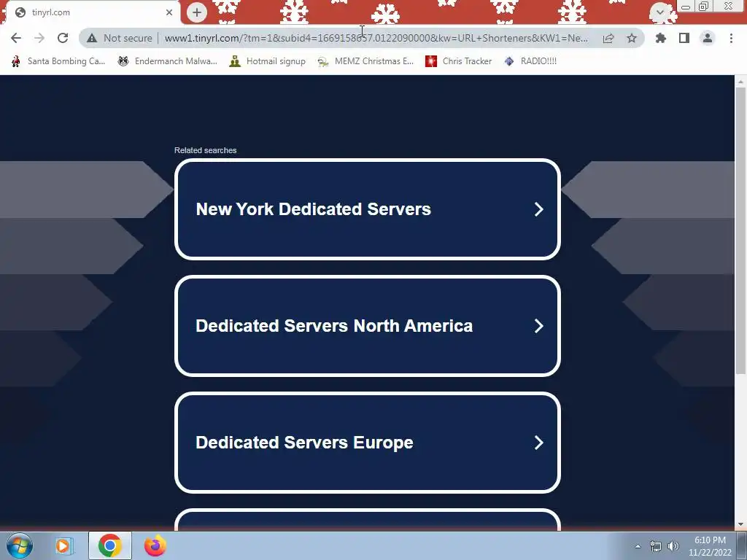Open MEMZ Christmas E... bookmark

(x=365, y=61)
